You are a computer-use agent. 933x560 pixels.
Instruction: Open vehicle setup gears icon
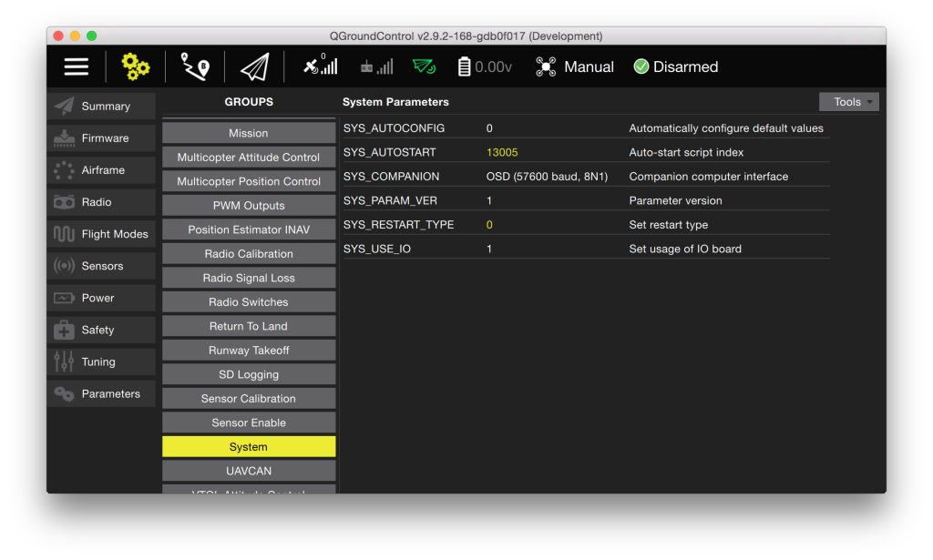click(135, 66)
